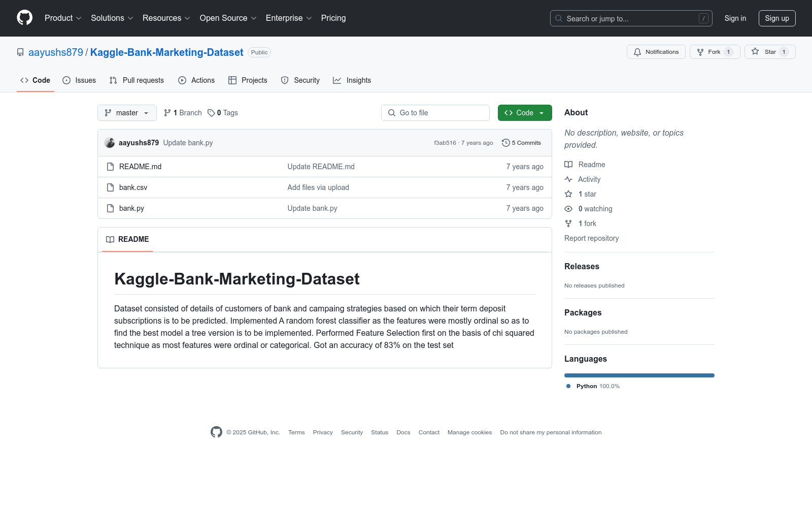Open the Actions tab
Viewport: 812px width, 508px height.
tap(196, 80)
